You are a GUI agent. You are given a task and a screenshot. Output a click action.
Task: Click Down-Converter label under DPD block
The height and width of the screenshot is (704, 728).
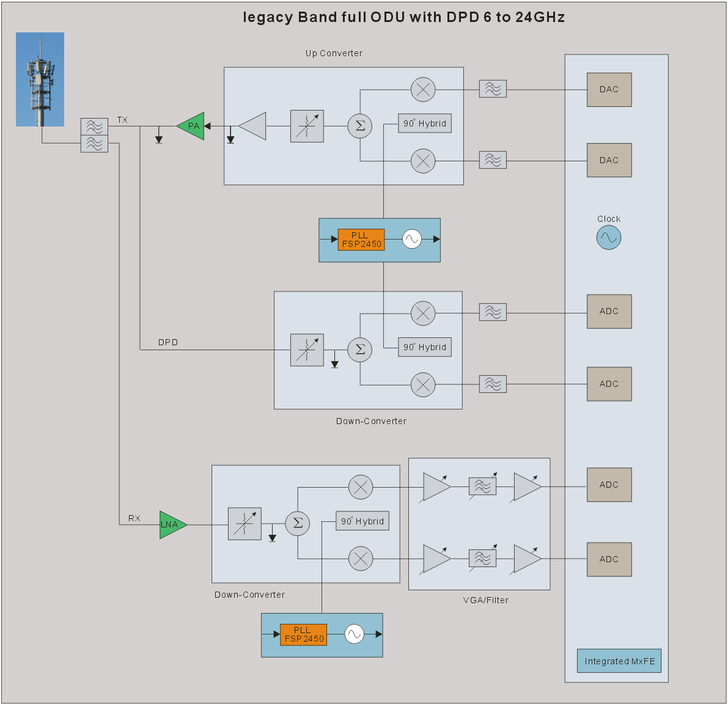(x=372, y=422)
